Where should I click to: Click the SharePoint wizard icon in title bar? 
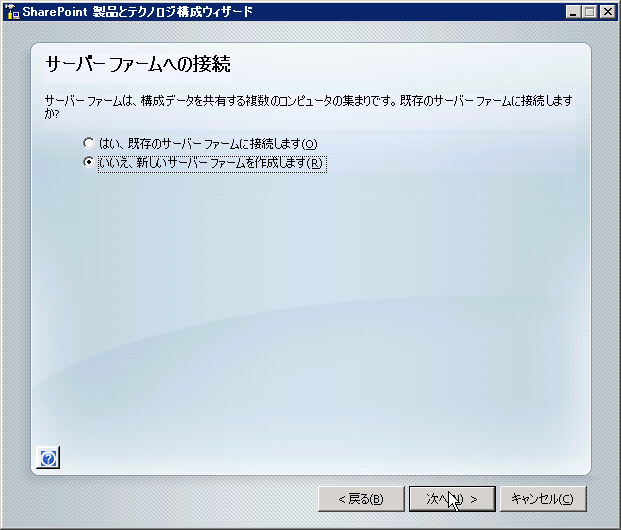pyautogui.click(x=12, y=12)
